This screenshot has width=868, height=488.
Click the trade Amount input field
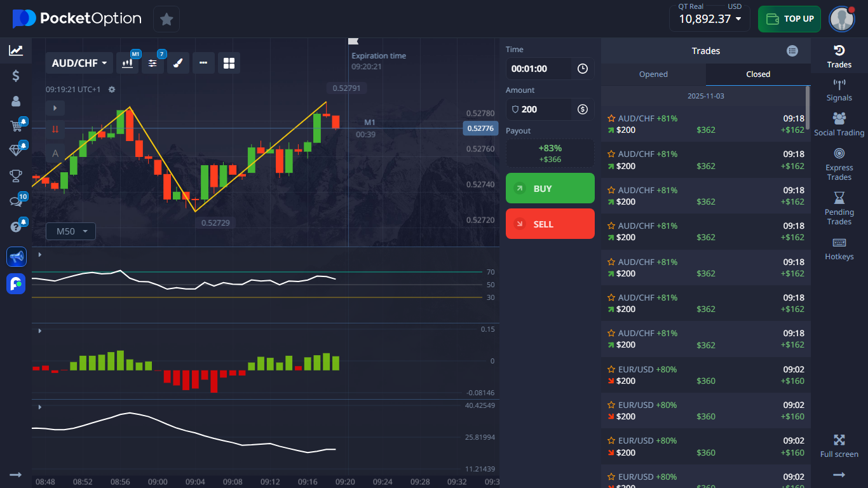click(x=540, y=109)
